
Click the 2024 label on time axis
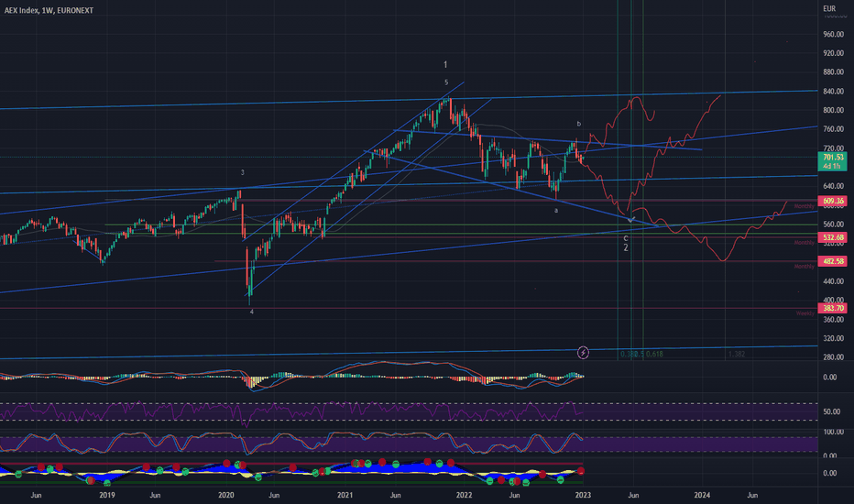[702, 495]
